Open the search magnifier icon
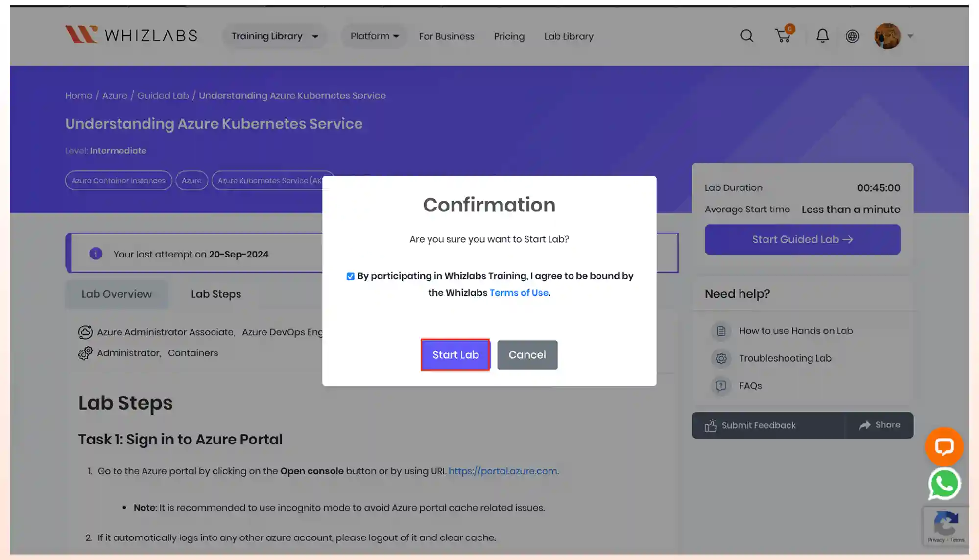The width and height of the screenshot is (979, 560). tap(747, 36)
